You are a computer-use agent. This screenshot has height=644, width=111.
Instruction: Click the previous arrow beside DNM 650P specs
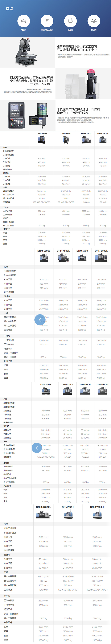pos(37,448)
